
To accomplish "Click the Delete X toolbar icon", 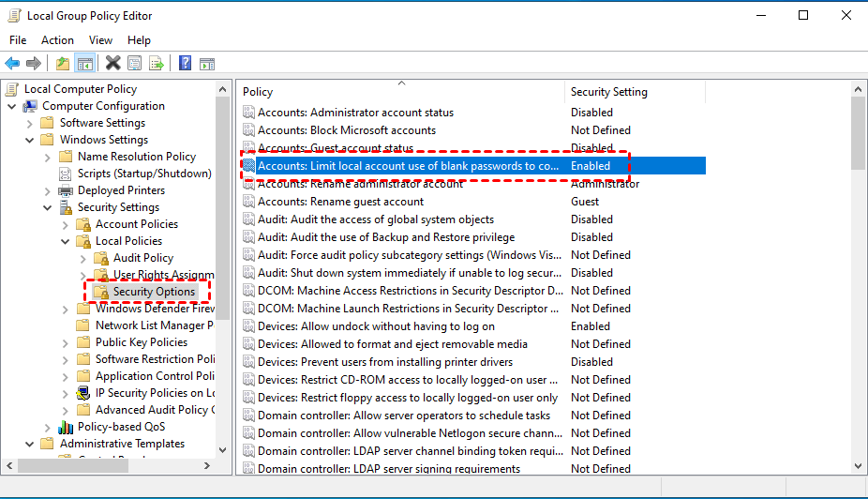I will (113, 63).
